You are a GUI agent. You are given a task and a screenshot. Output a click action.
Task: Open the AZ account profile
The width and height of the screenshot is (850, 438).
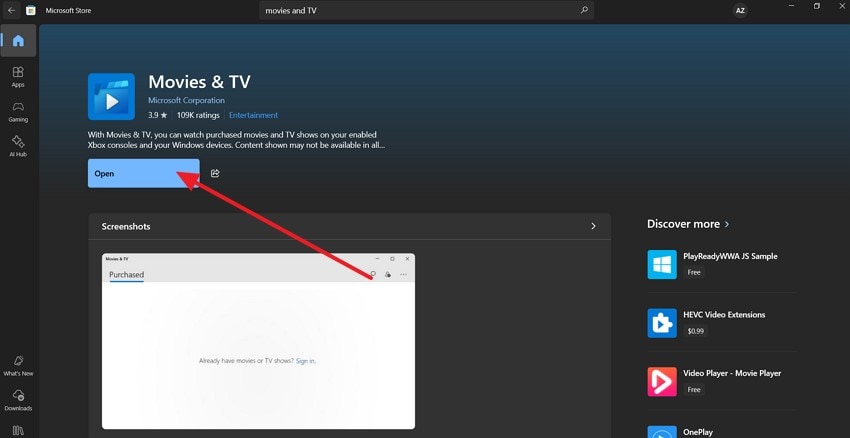click(740, 11)
